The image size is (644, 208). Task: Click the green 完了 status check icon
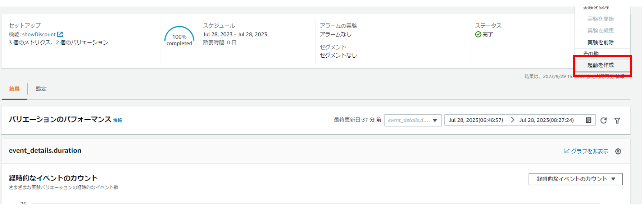click(478, 35)
